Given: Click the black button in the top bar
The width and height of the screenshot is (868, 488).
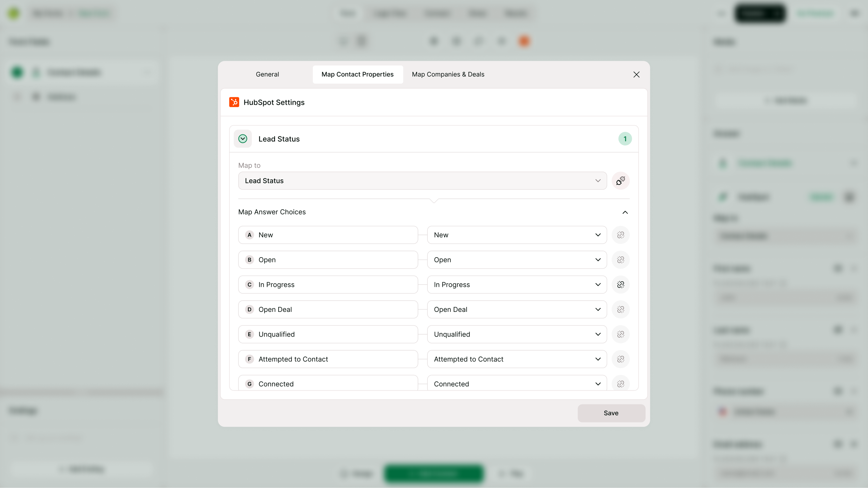Looking at the screenshot, I should (760, 13).
